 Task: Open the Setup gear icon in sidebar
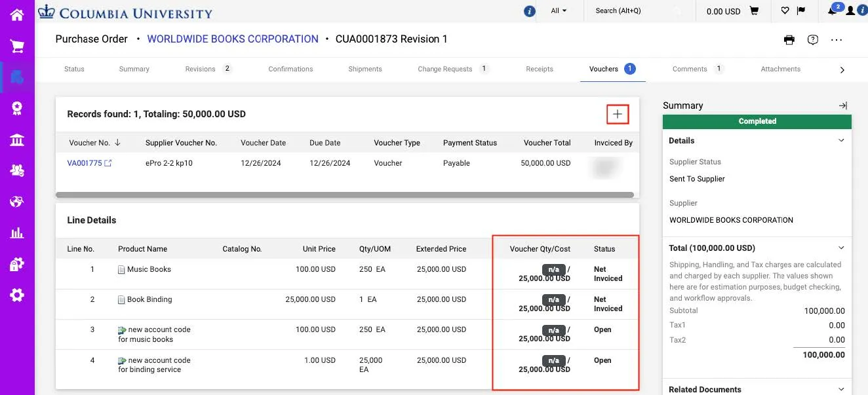pos(17,295)
